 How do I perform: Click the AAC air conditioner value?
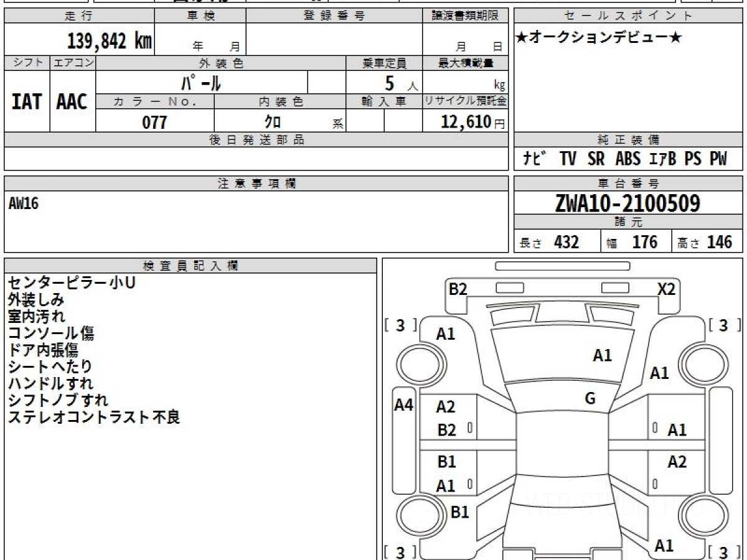coord(72,101)
